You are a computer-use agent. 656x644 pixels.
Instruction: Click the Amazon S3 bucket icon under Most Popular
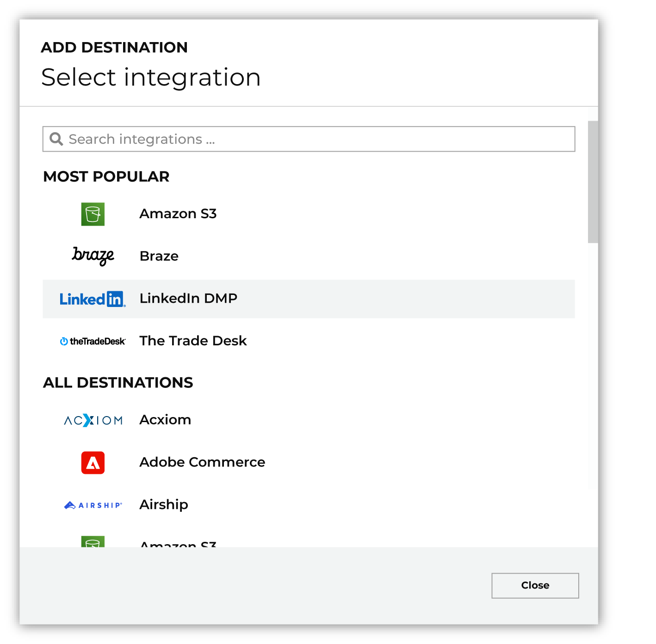[93, 214]
